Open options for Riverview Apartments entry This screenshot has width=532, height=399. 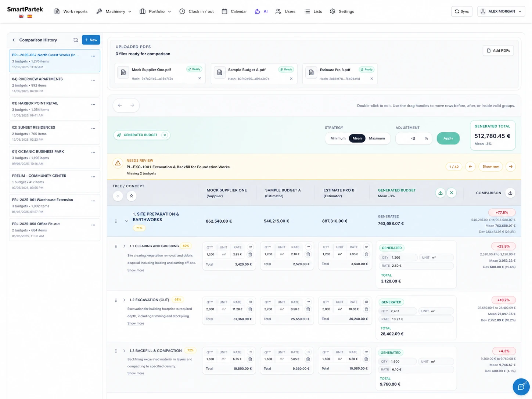(93, 80)
